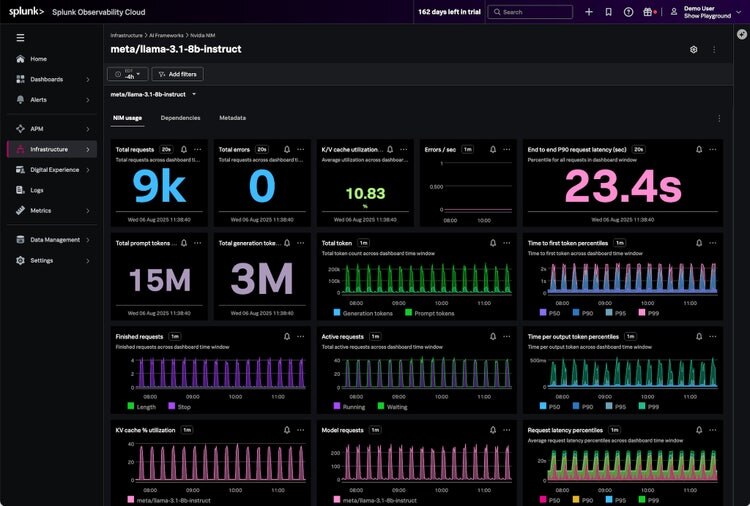Click into the top Search field
Image resolution: width=750 pixels, height=506 pixels.
(x=535, y=12)
